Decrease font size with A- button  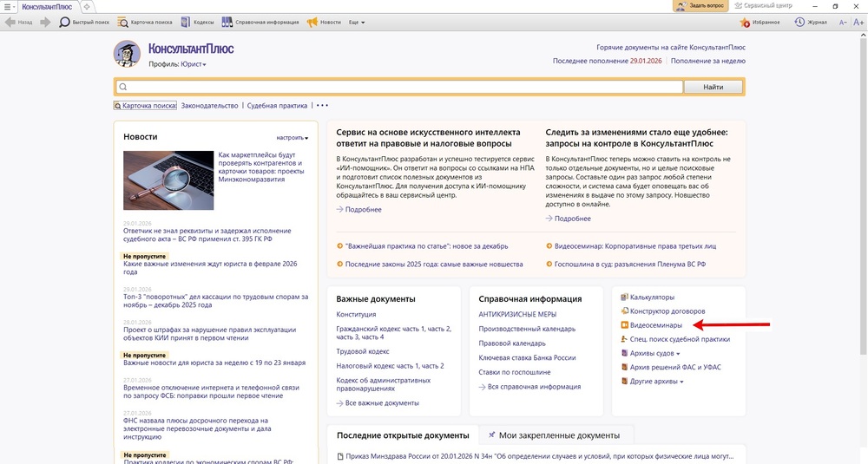pyautogui.click(x=844, y=22)
